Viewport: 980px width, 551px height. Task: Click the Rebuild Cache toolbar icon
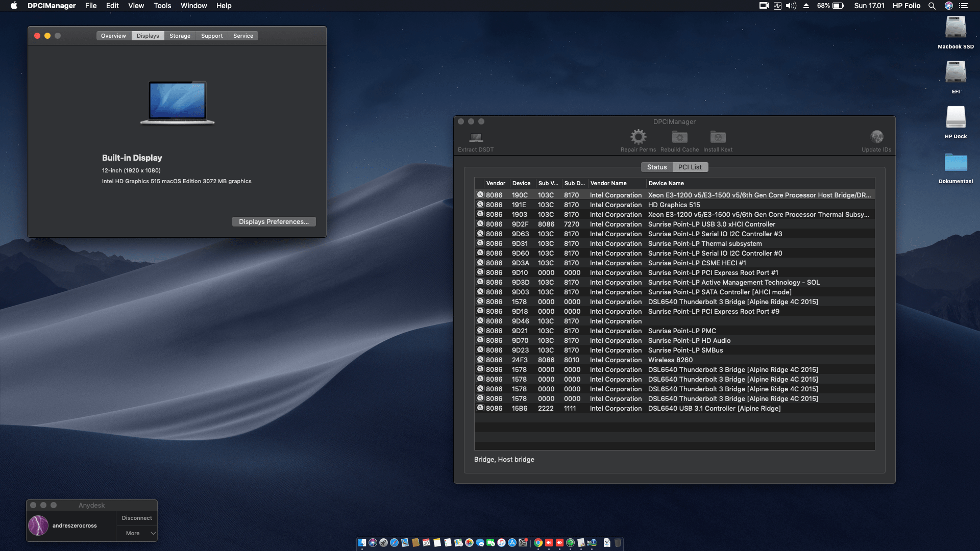pos(679,137)
